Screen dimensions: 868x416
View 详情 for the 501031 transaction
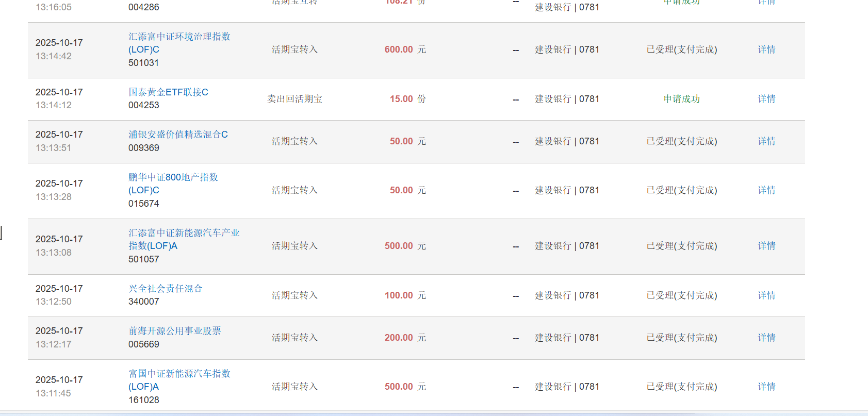[766, 49]
